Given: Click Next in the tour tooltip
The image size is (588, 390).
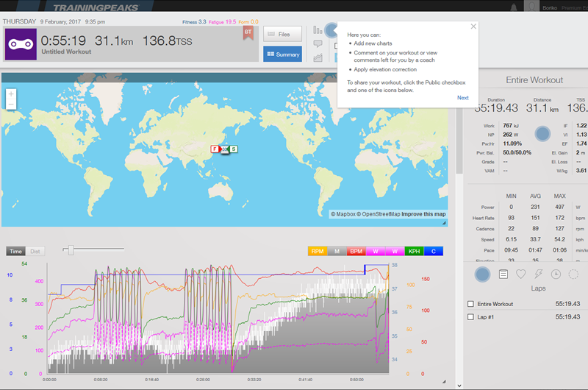Looking at the screenshot, I should coord(463,98).
